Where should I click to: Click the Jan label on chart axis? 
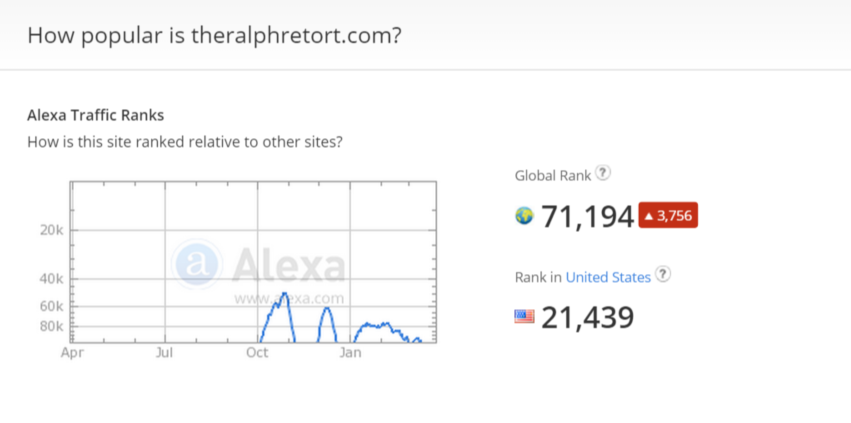[351, 353]
